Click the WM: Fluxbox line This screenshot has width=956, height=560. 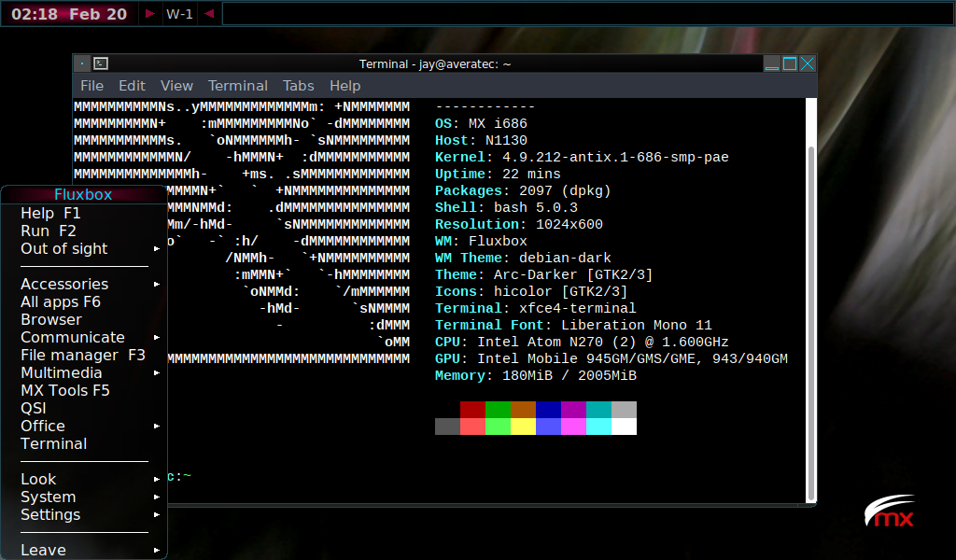481,242
